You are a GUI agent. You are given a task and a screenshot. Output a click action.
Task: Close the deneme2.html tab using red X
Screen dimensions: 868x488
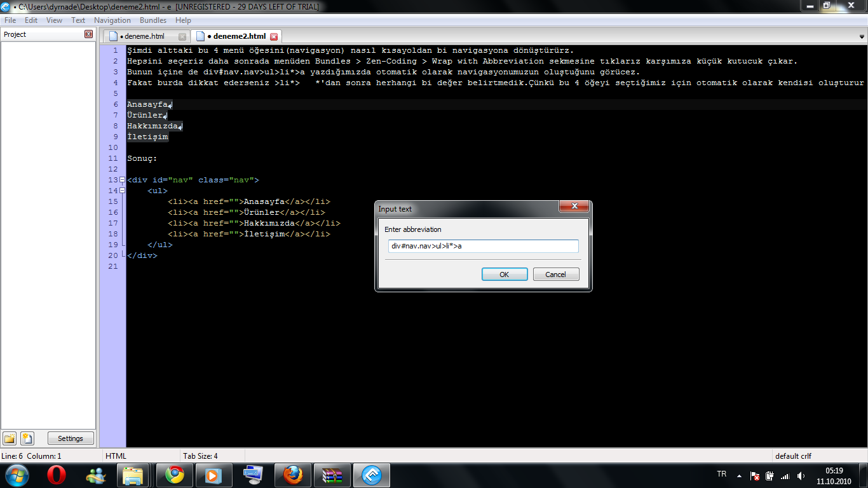[274, 37]
